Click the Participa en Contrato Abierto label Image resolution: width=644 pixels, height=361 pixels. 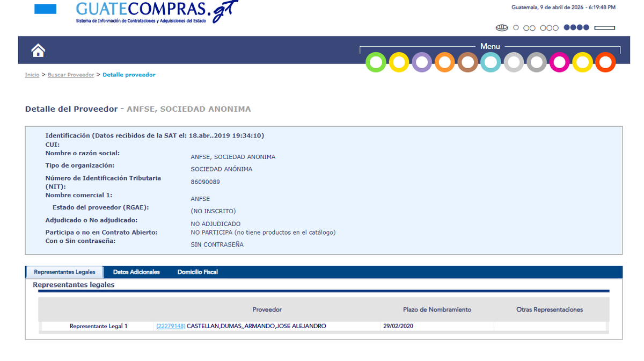tap(101, 233)
